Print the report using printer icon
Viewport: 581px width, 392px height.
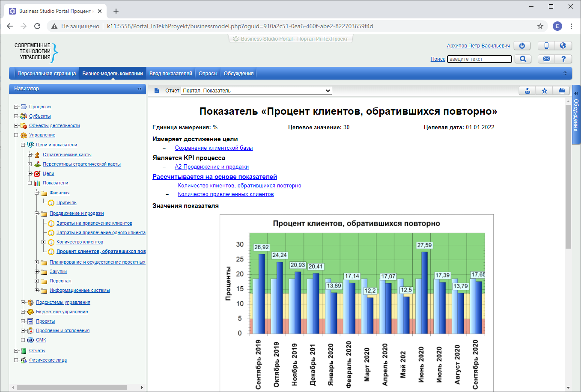(x=561, y=91)
